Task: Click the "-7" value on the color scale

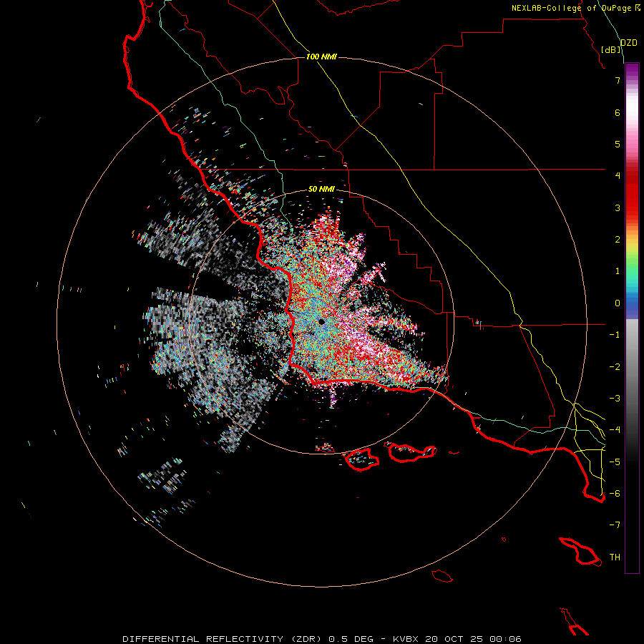Action: pos(615,525)
